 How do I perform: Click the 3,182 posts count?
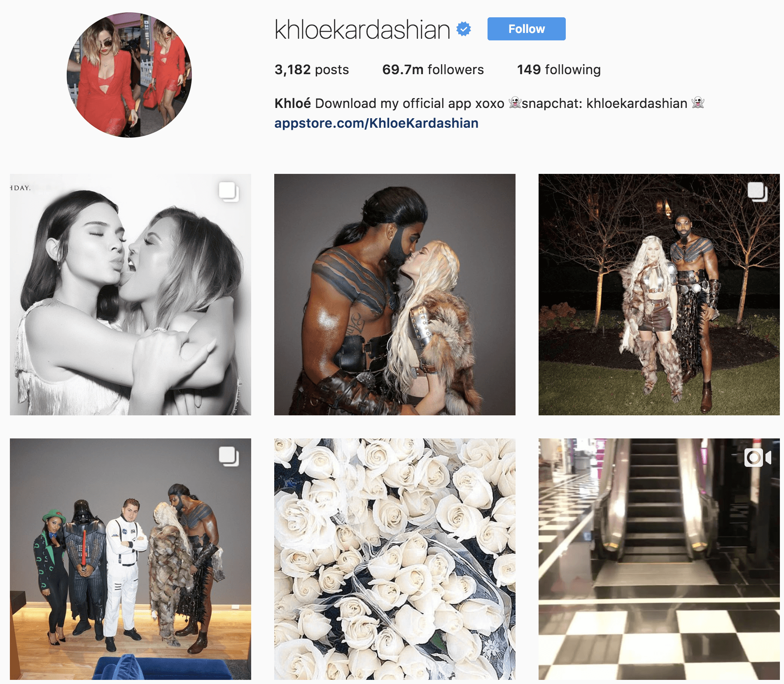tap(312, 70)
